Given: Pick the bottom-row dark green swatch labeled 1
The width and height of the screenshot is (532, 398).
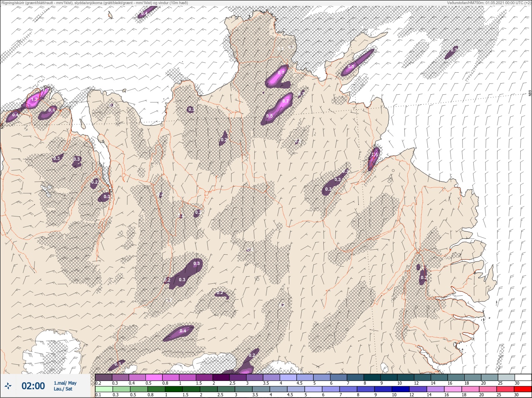Looking at the screenshot, I should click(174, 389).
